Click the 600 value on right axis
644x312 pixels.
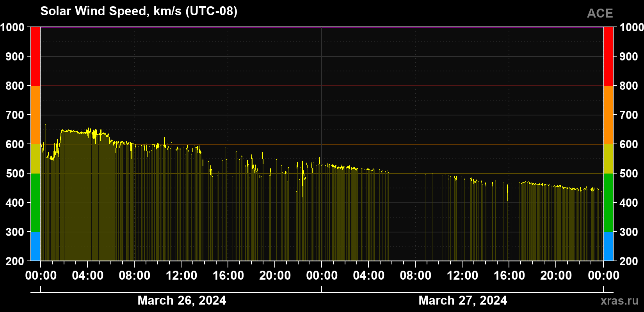coord(629,144)
